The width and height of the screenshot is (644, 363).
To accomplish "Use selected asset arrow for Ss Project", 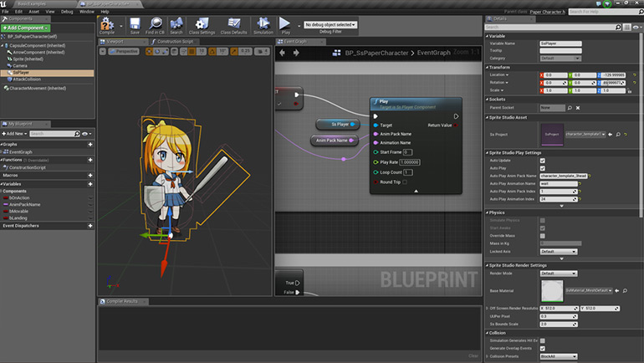I will point(611,135).
